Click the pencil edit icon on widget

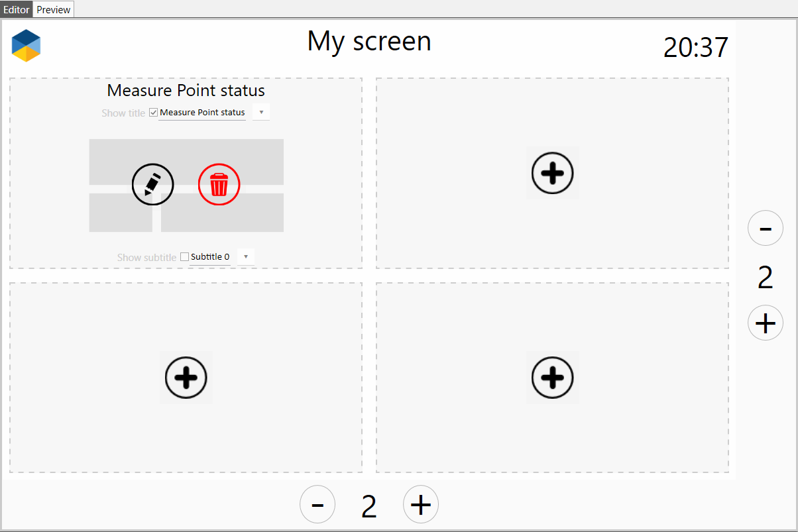click(x=152, y=184)
